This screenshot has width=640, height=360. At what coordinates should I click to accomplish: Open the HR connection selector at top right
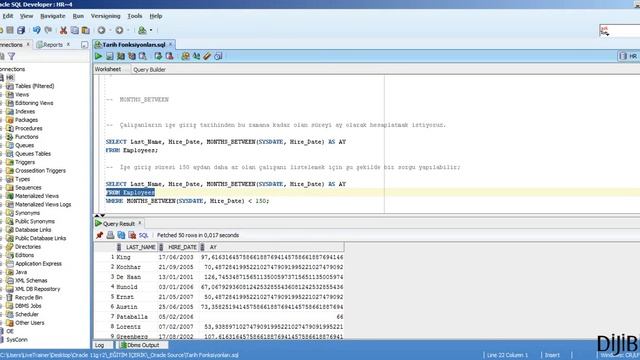click(x=629, y=56)
